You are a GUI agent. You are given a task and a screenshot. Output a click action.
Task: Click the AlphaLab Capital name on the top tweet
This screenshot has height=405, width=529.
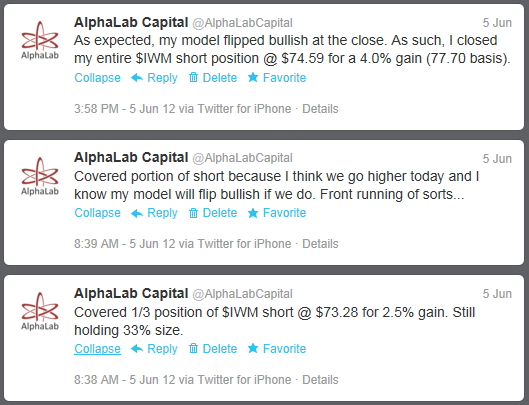coord(131,23)
